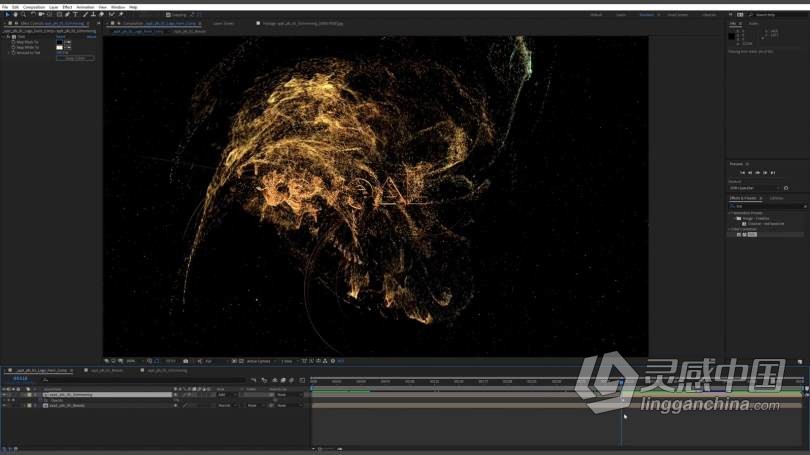Image resolution: width=810 pixels, height=455 pixels.
Task: Step to next frame in Preview panel
Action: (x=766, y=172)
